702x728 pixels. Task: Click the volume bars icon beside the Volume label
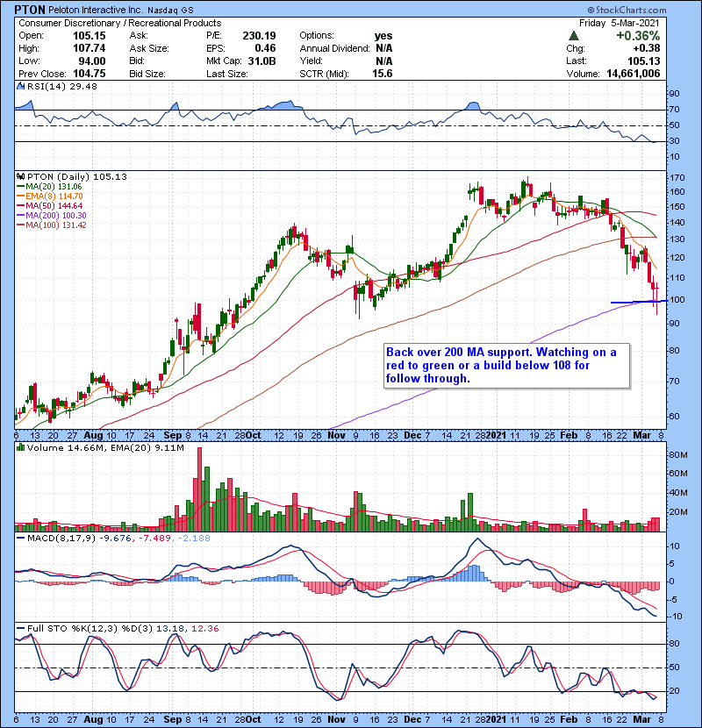pos(20,447)
